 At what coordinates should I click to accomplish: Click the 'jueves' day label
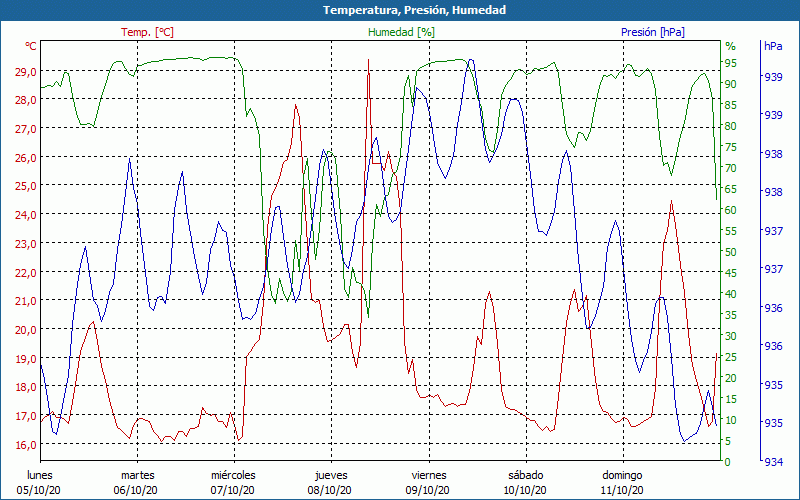click(x=331, y=476)
